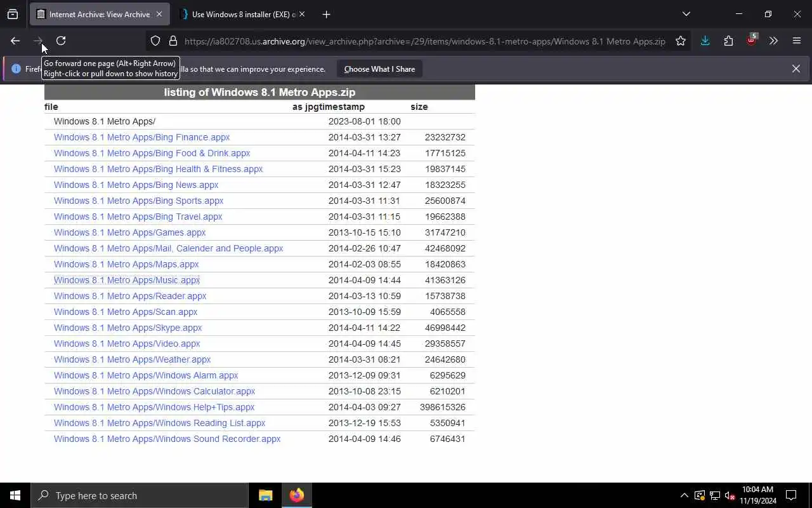Open Windows Alarm.appx link
The width and height of the screenshot is (812, 508).
click(146, 375)
